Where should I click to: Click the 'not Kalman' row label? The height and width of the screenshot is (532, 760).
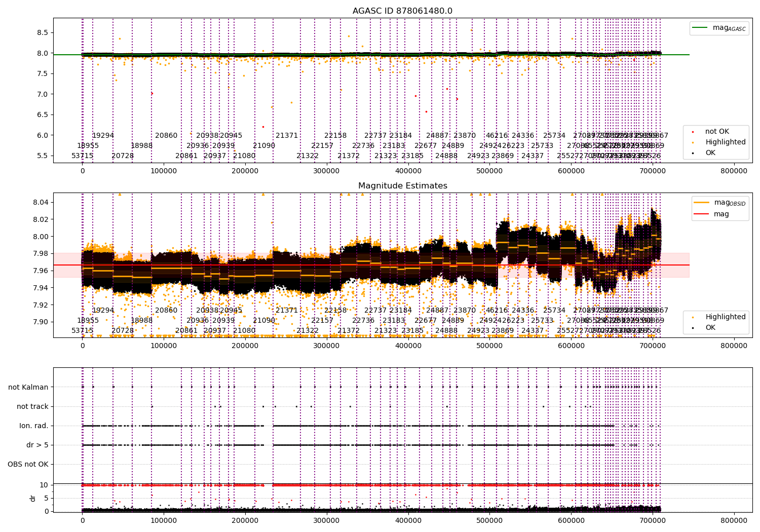(x=28, y=387)
